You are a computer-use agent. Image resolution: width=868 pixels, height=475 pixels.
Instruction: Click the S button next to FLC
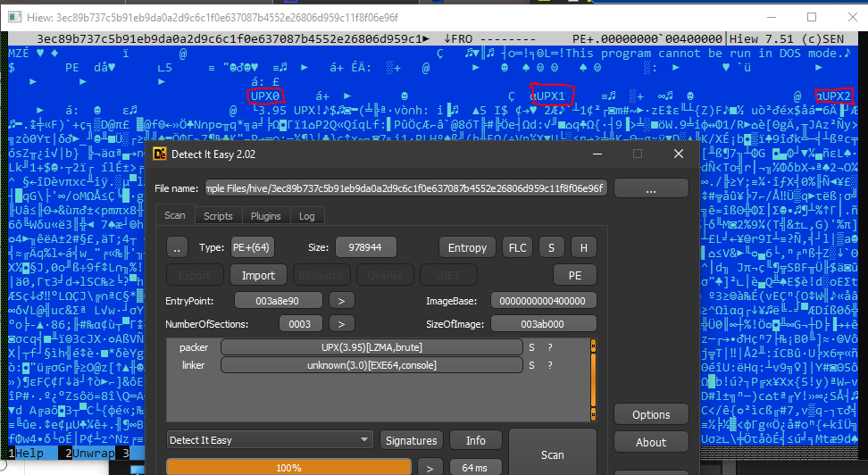coord(551,247)
